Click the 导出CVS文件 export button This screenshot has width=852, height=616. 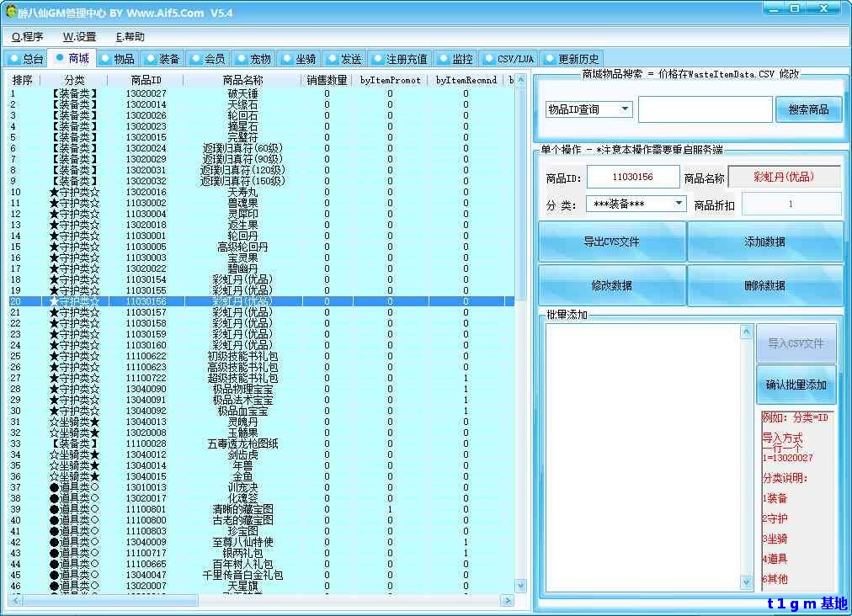click(611, 242)
